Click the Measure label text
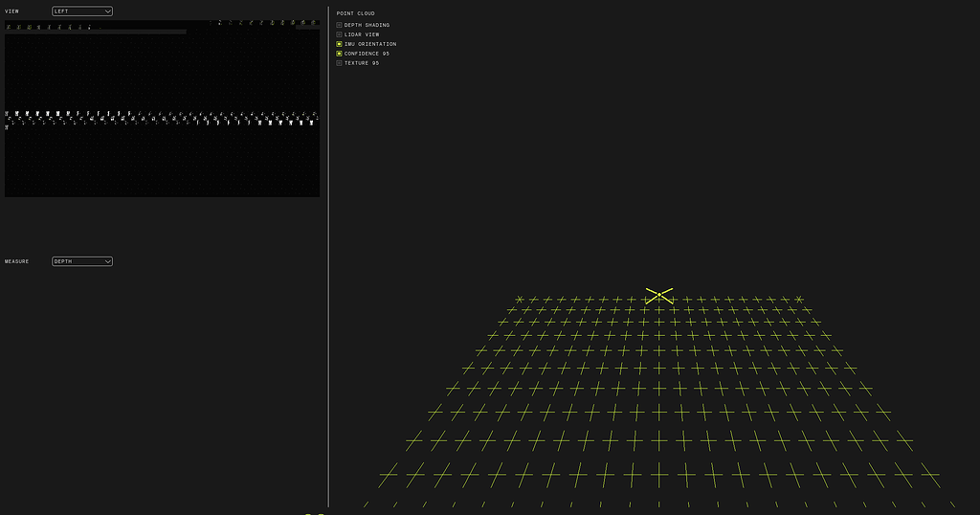Image resolution: width=980 pixels, height=515 pixels. click(17, 261)
